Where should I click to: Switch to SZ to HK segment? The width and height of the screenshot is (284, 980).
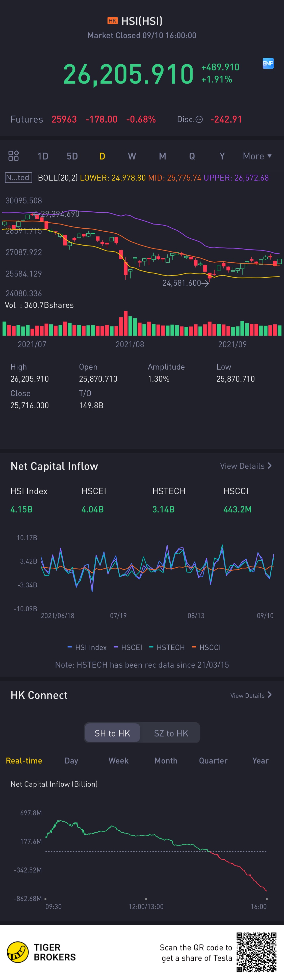pyautogui.click(x=171, y=733)
